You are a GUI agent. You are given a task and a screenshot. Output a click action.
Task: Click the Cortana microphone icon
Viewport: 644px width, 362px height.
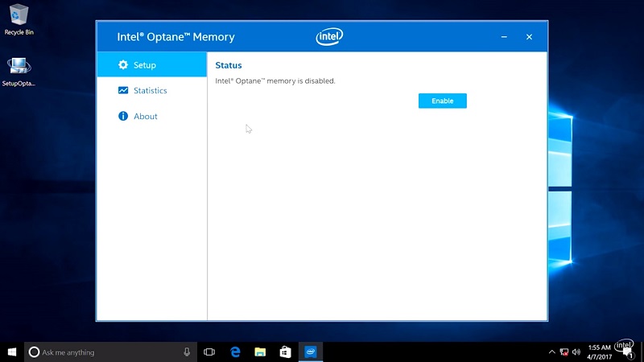[x=187, y=352]
